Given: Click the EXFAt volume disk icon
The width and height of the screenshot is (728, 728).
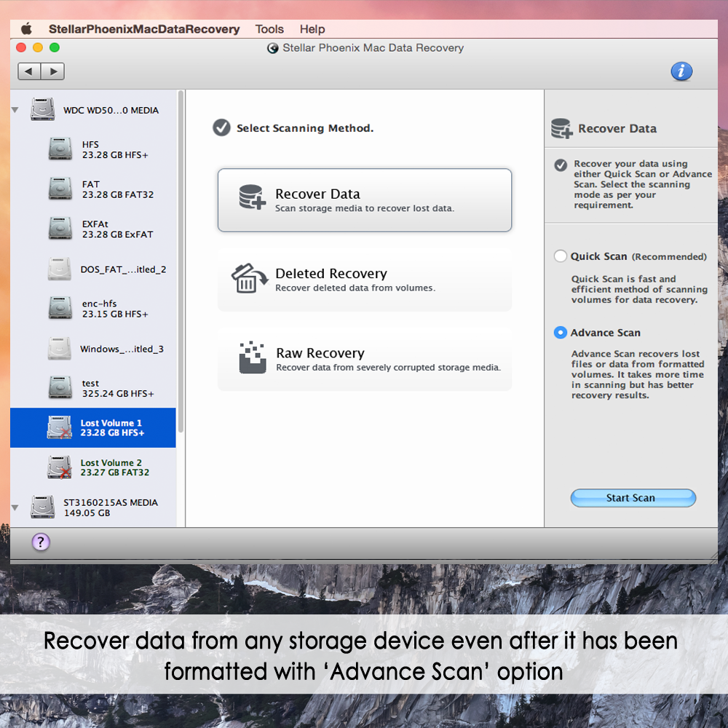Looking at the screenshot, I should [60, 229].
